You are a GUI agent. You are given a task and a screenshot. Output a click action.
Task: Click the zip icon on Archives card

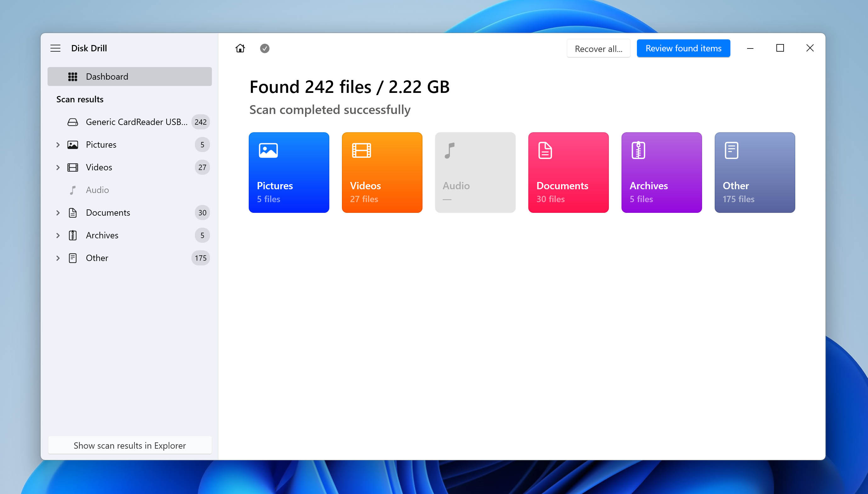coord(638,150)
